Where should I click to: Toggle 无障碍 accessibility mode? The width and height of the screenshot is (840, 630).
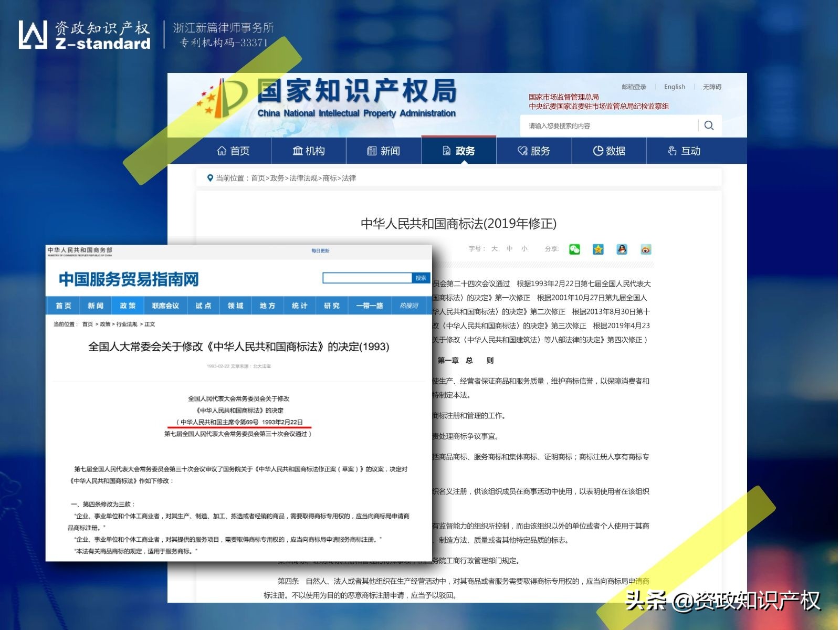[x=712, y=87]
